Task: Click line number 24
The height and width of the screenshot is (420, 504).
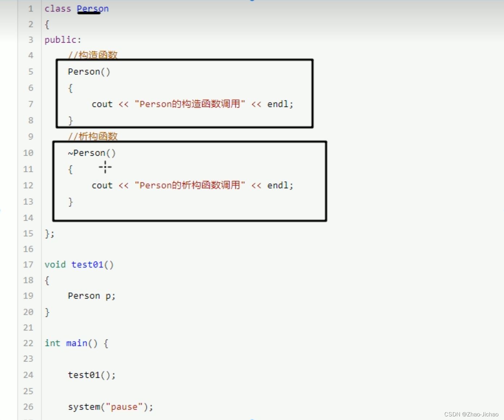Action: point(28,375)
